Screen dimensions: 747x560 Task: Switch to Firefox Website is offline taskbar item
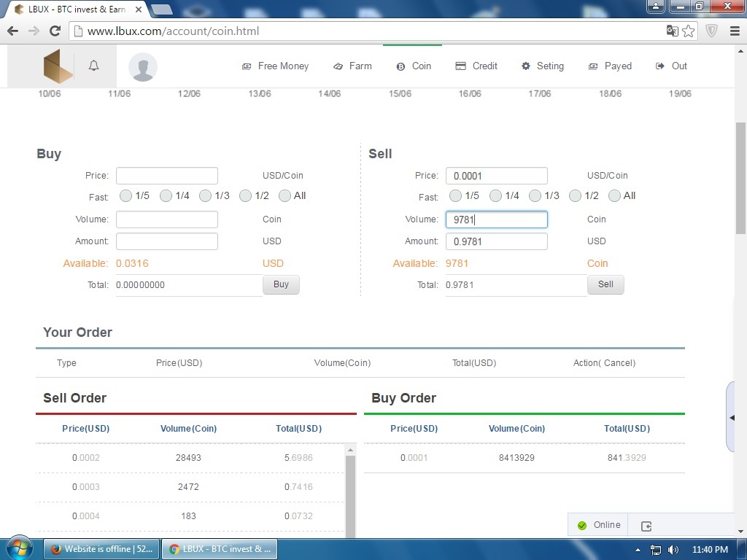coord(101,549)
